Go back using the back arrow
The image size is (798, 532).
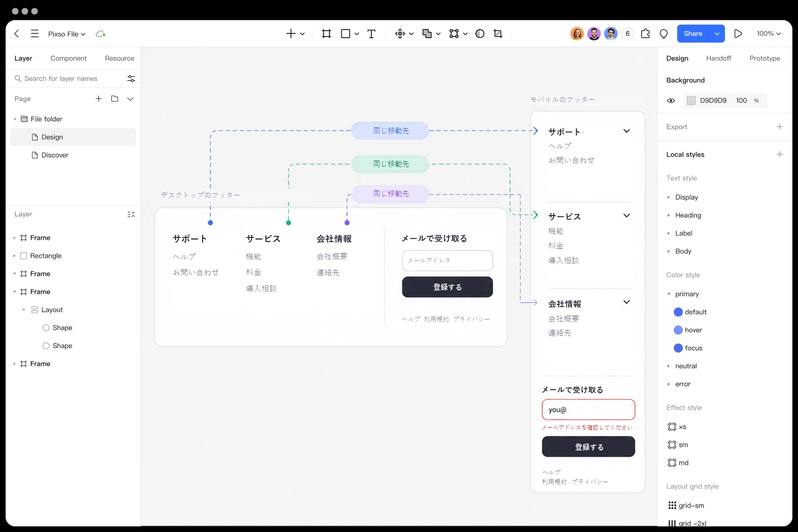pyautogui.click(x=17, y=34)
